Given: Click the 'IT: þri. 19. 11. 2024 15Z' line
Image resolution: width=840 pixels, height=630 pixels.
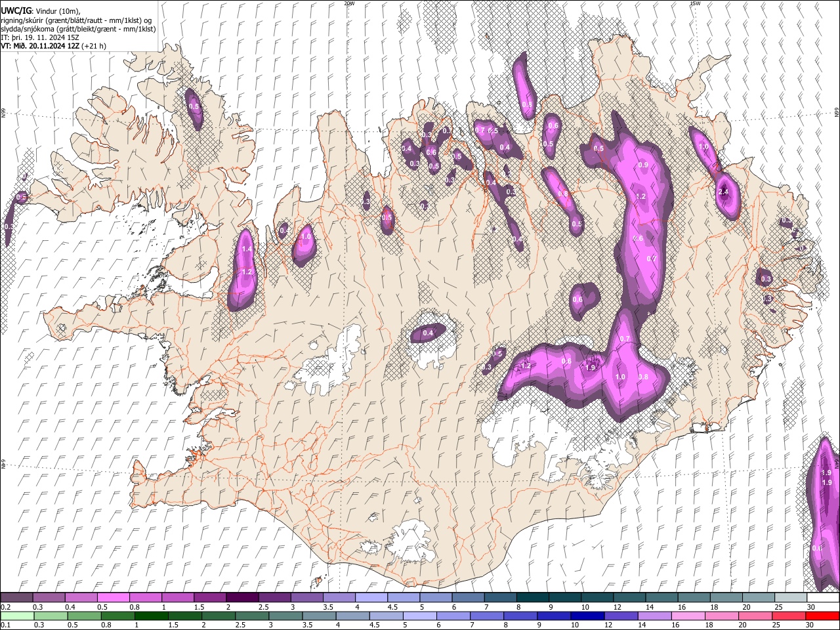Looking at the screenshot, I should (x=40, y=37).
